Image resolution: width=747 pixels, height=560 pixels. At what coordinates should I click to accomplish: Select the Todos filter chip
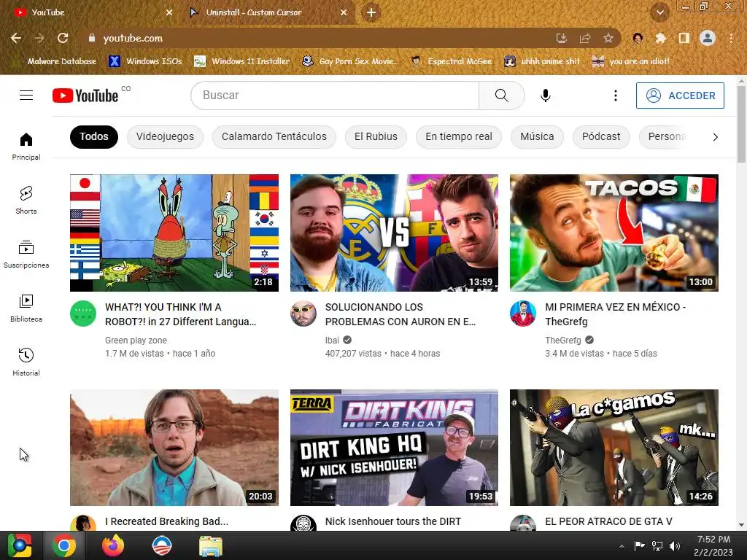94,136
